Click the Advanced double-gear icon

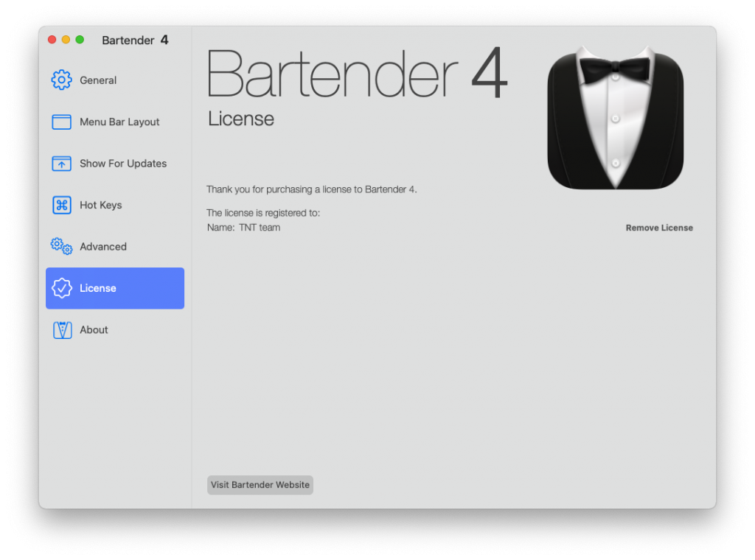pyautogui.click(x=62, y=246)
